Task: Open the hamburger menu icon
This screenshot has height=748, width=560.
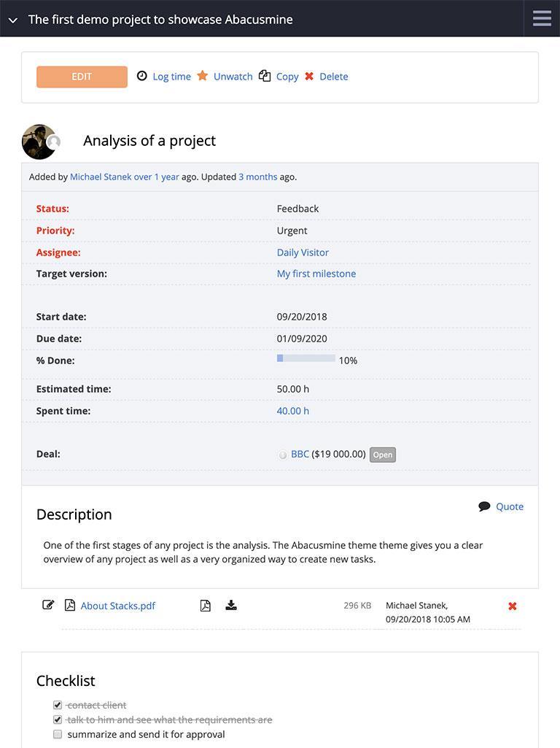Action: tap(542, 18)
